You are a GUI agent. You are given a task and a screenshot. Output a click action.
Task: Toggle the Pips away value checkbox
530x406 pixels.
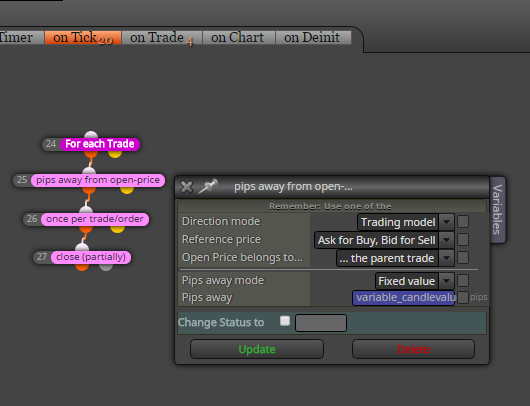tap(463, 297)
